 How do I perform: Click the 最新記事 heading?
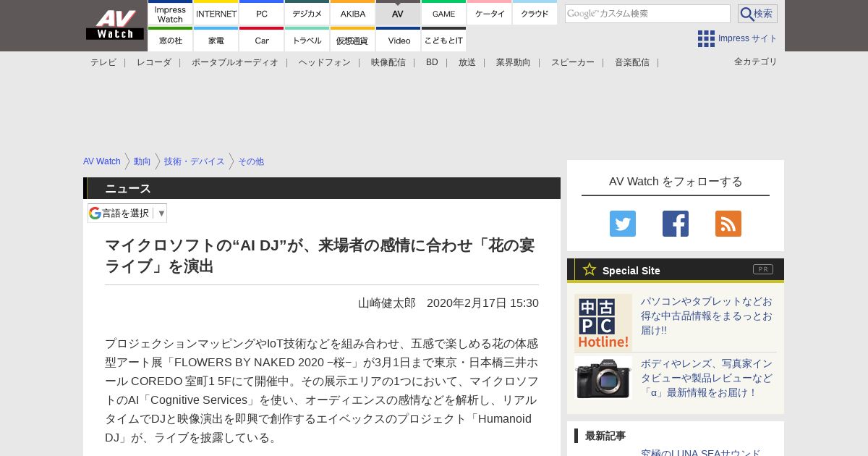tap(605, 436)
